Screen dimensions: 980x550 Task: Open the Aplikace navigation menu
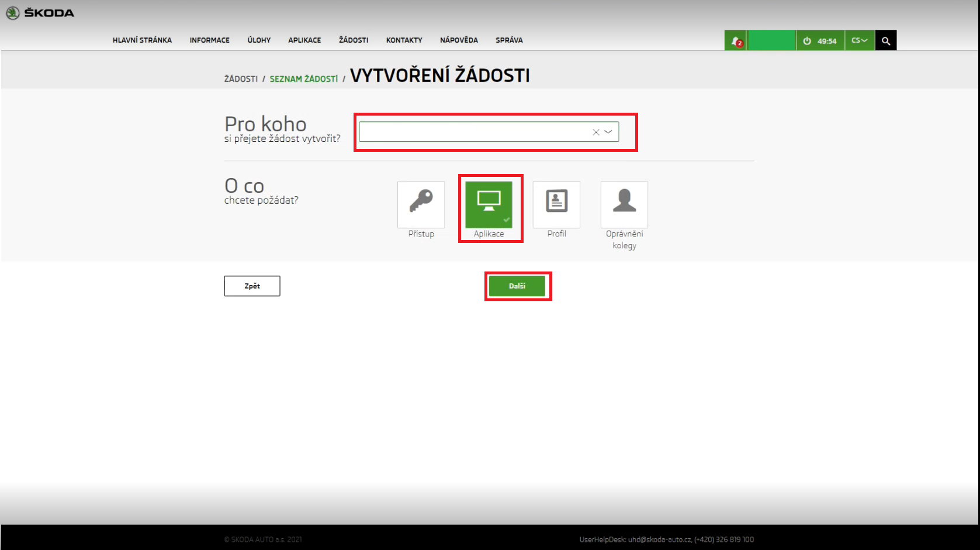[x=304, y=40]
